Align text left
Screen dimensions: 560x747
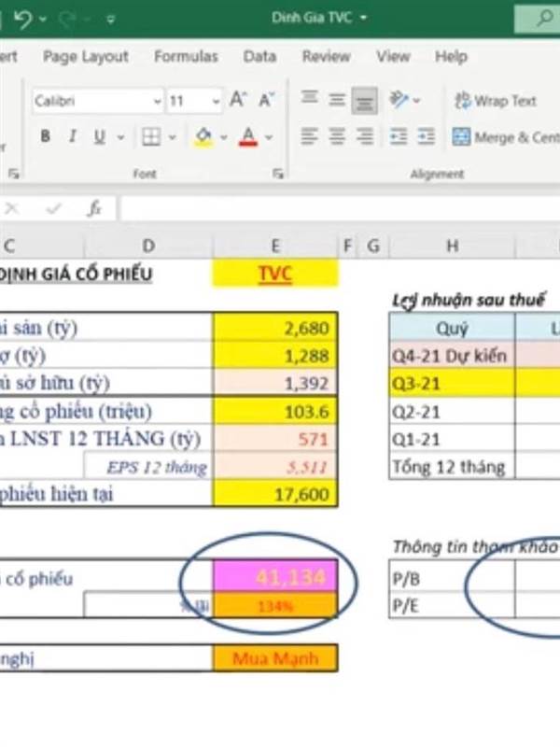pyautogui.click(x=310, y=137)
